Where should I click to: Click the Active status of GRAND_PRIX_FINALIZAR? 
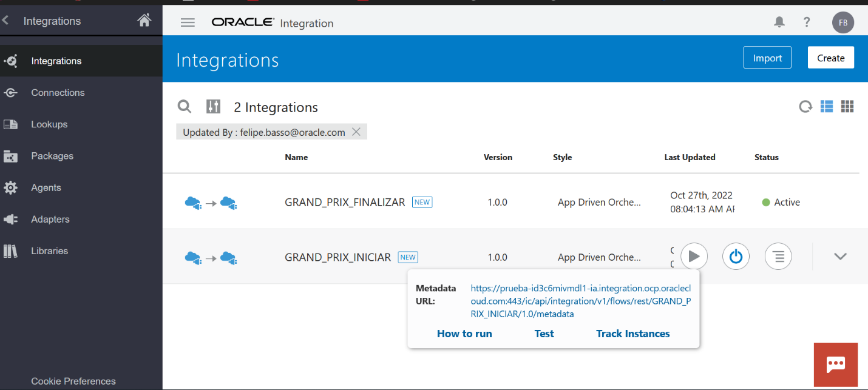tap(781, 203)
